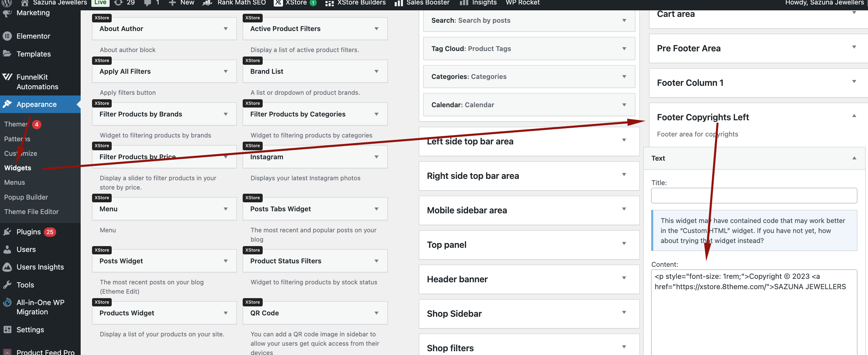Click the updates refresh icon in admin bar
The height and width of the screenshot is (355, 868).
pyautogui.click(x=118, y=3)
